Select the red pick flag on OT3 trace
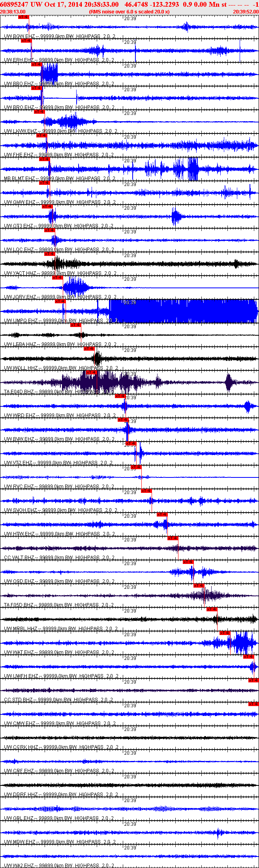The height and width of the screenshot is (868, 259). coord(47,207)
